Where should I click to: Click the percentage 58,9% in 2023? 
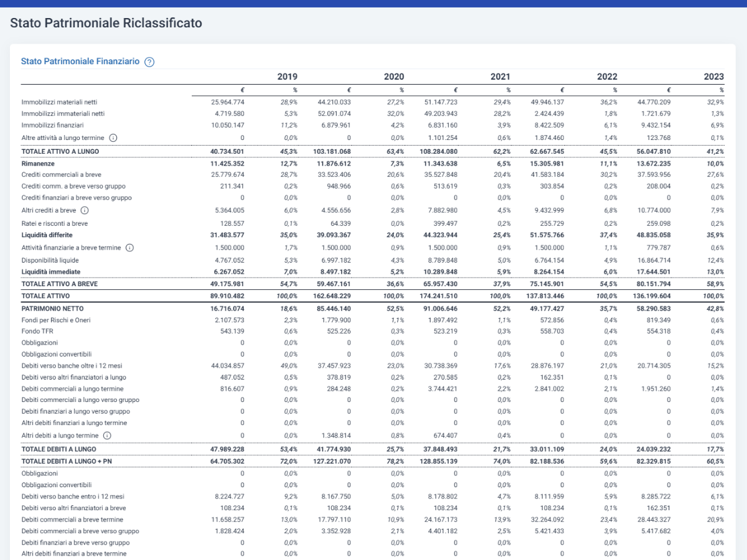[715, 284]
